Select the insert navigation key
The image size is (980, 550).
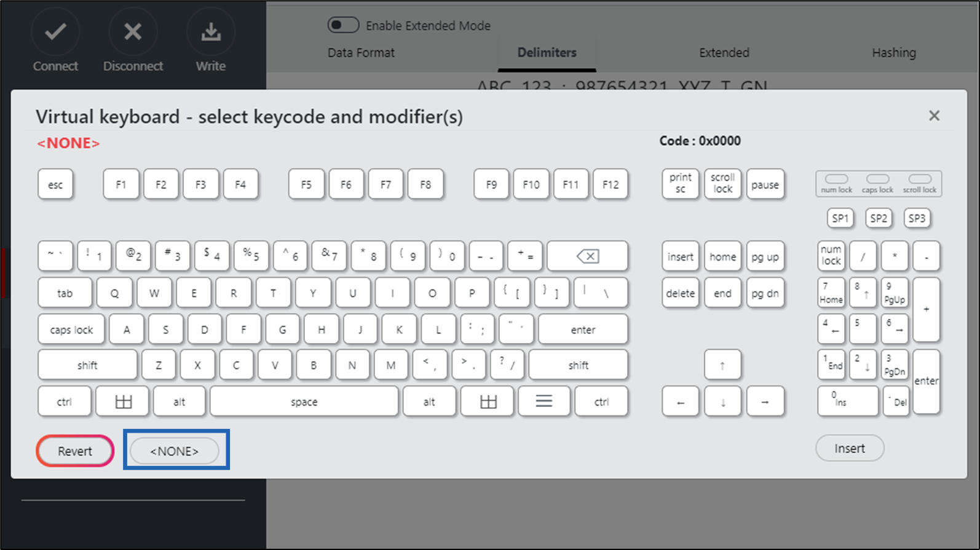(680, 256)
